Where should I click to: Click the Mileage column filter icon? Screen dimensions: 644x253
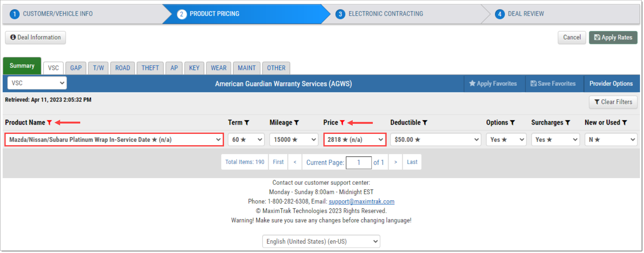pyautogui.click(x=296, y=123)
